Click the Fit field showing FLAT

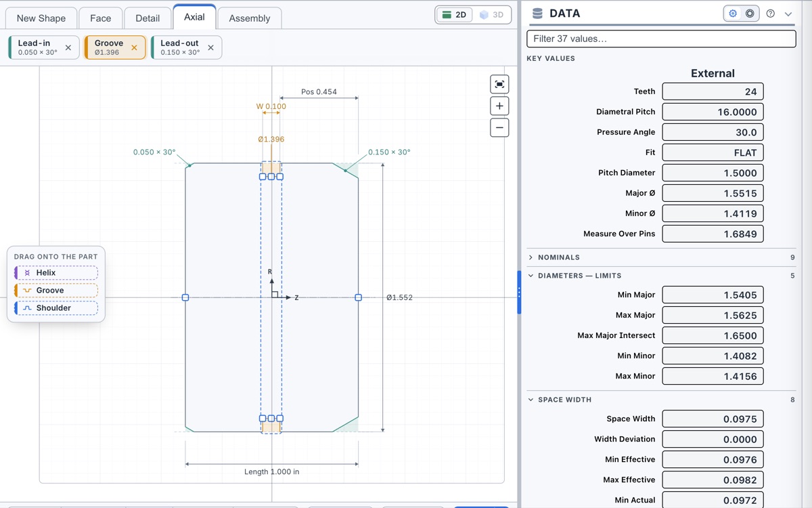713,152
